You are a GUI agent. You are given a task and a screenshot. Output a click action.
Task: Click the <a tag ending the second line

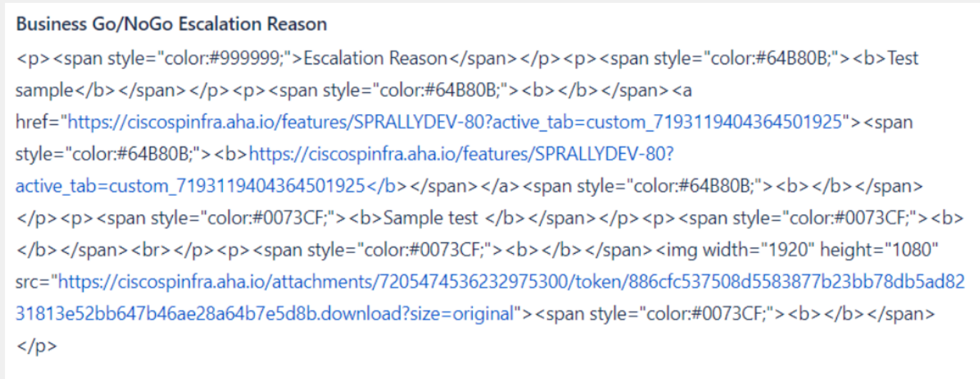point(683,91)
